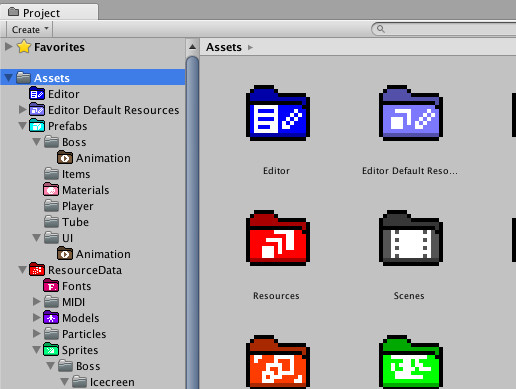The height and width of the screenshot is (389, 516).
Task: Click the Animation folder icon under Boss
Action: pos(65,158)
